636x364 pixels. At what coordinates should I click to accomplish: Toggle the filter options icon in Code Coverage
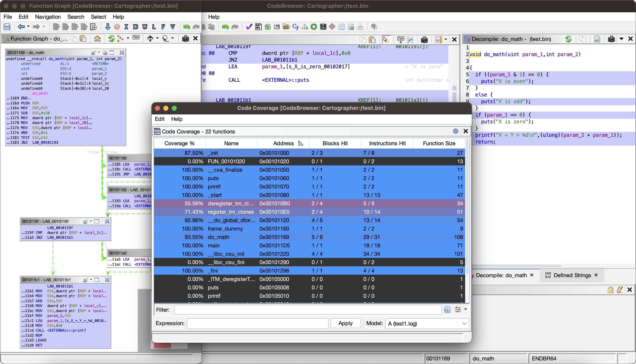pos(458,309)
